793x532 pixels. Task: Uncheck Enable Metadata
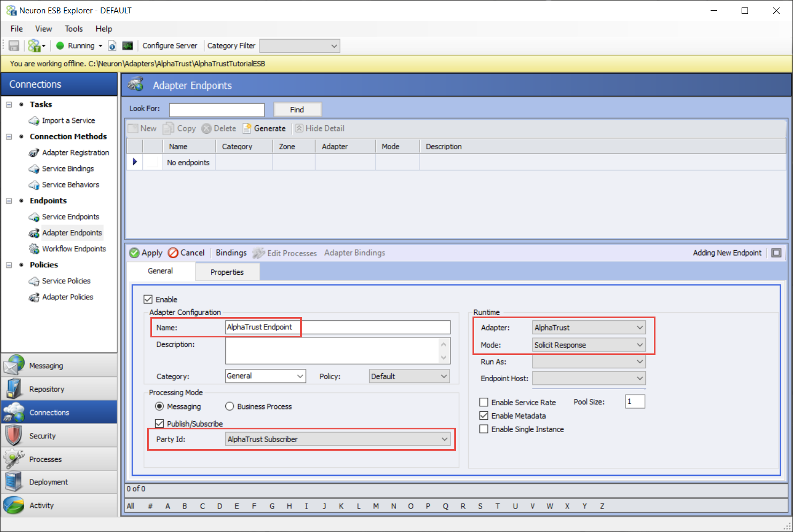coord(484,415)
